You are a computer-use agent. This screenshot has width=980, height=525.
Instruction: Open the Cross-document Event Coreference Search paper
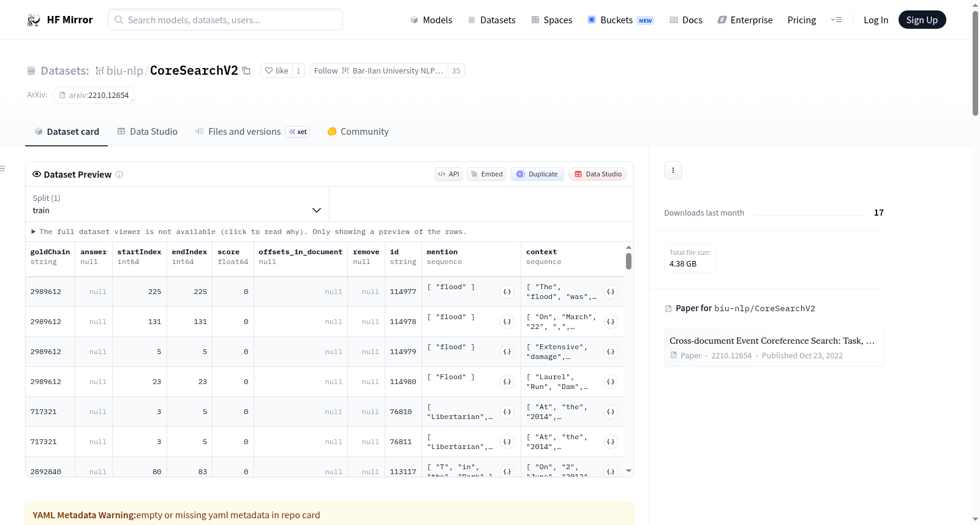(774, 347)
